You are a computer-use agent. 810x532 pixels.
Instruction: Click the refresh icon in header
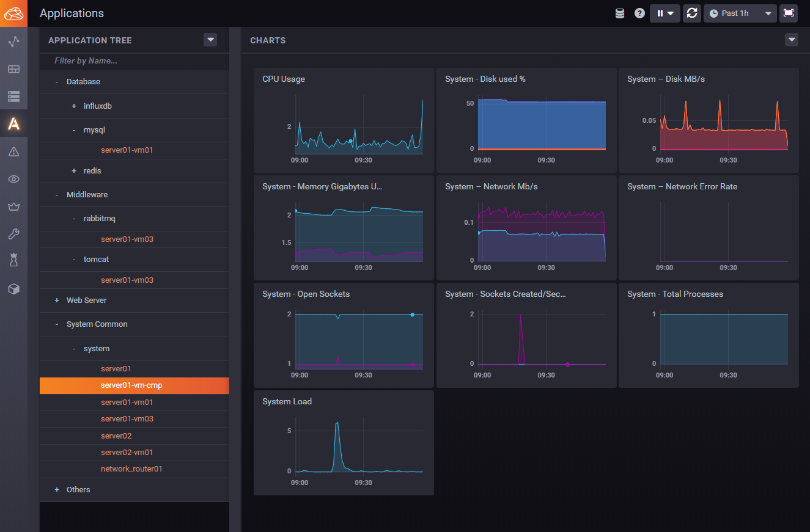tap(692, 13)
